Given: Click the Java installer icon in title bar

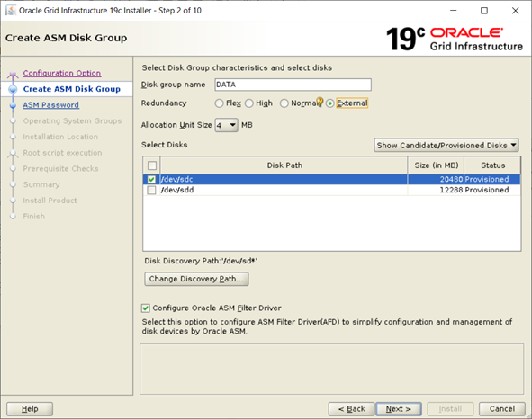Looking at the screenshot, I should [x=11, y=11].
